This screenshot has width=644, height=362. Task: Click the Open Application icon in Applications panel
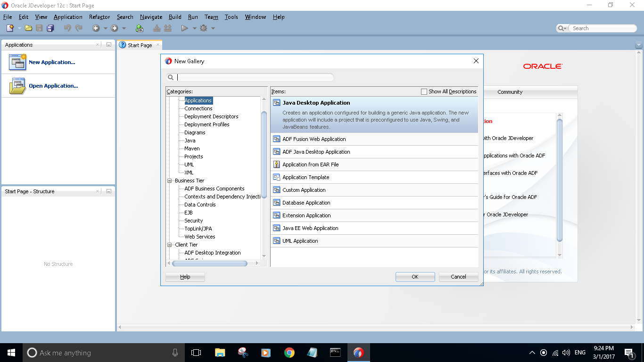pos(17,85)
